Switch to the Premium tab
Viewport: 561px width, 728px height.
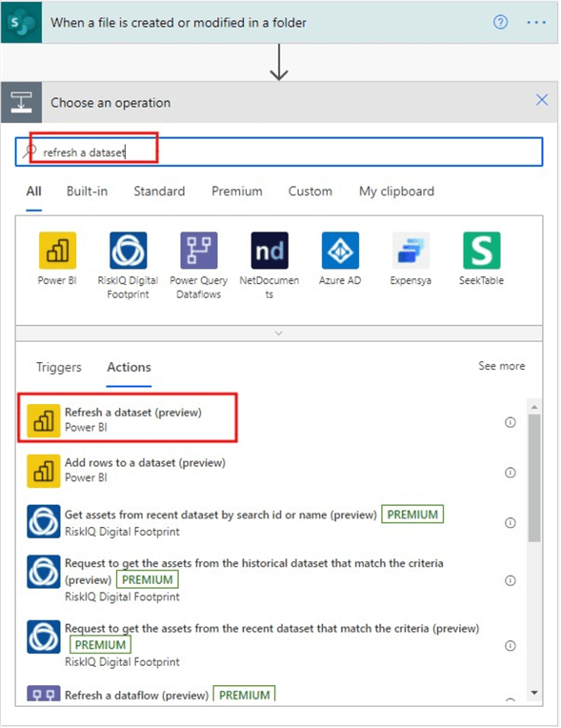(236, 192)
